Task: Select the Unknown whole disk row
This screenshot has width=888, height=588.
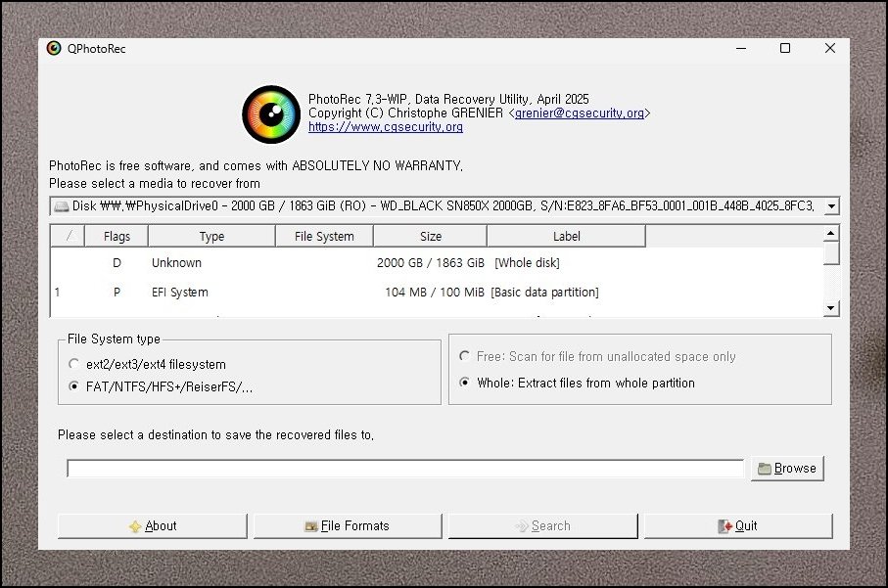Action: 437,262
